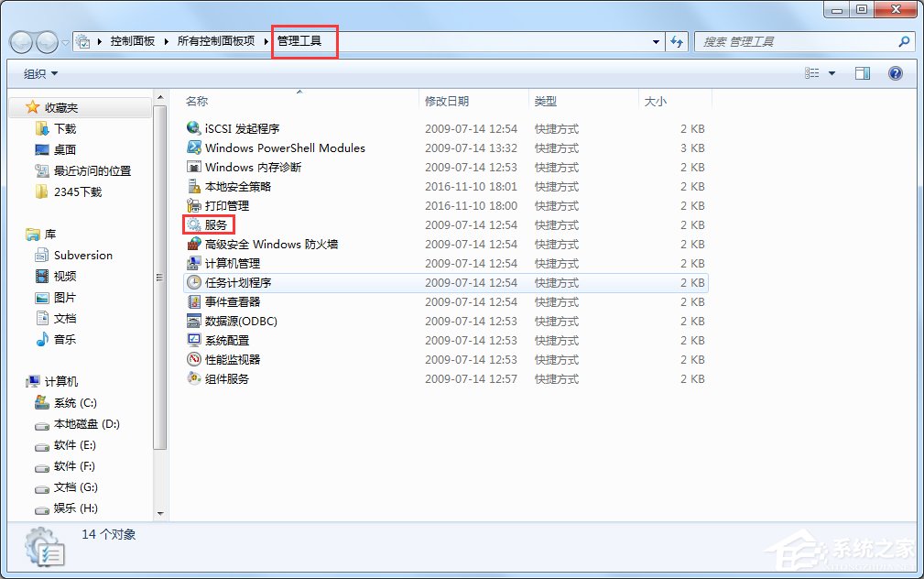Toggle the preview pane
This screenshot has height=579, width=924.
point(862,72)
